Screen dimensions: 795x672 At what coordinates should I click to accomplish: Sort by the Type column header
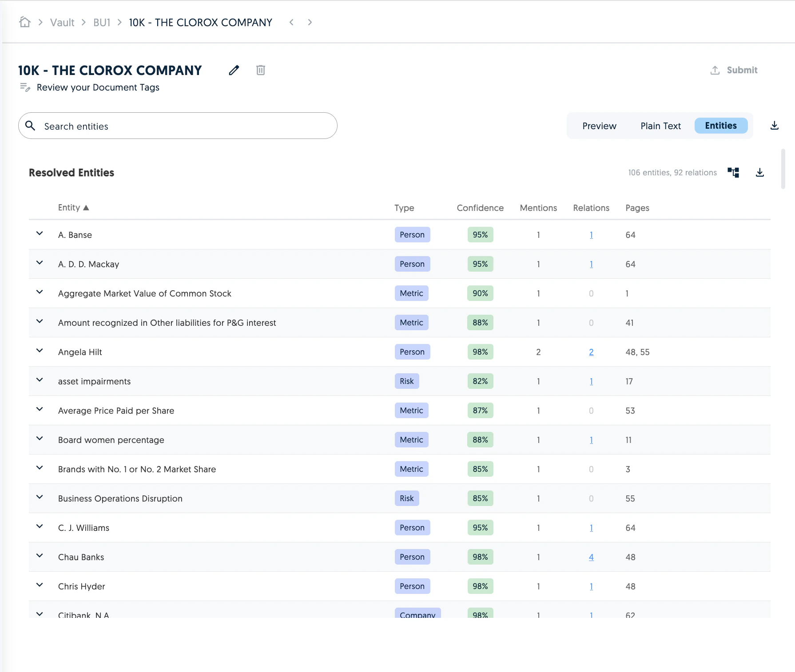pos(404,208)
